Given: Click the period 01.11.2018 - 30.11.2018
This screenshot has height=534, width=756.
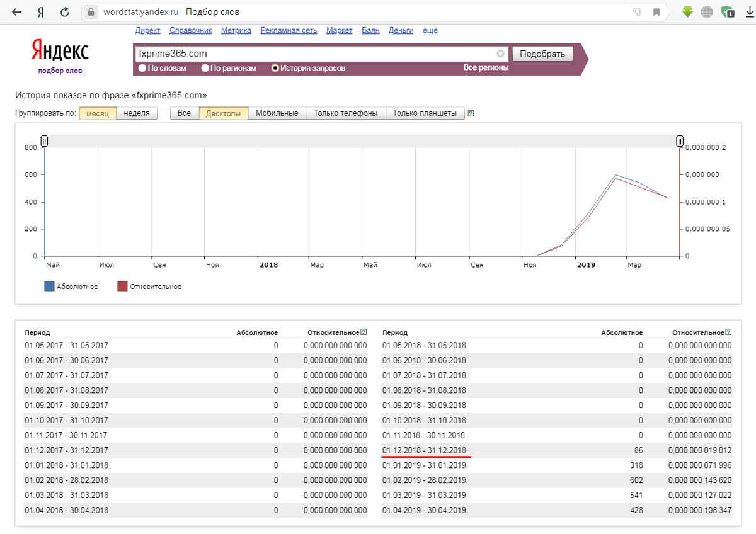Looking at the screenshot, I should pyautogui.click(x=424, y=435).
